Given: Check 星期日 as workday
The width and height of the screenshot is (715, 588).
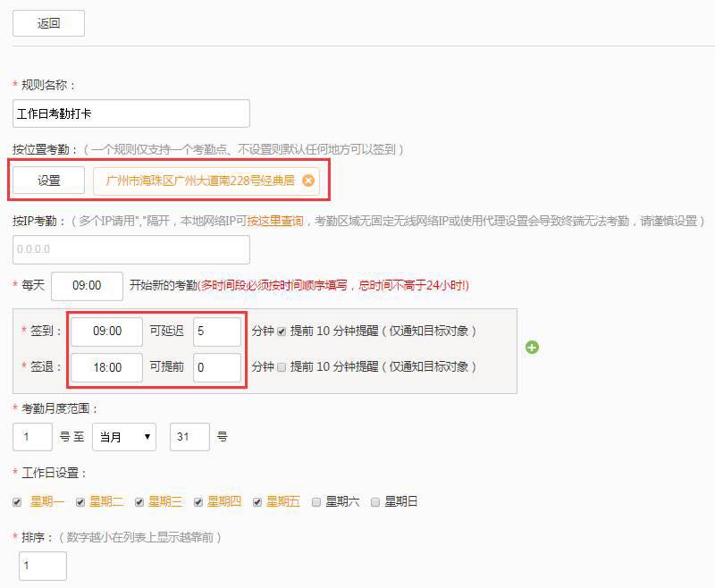Looking at the screenshot, I should click(375, 502).
